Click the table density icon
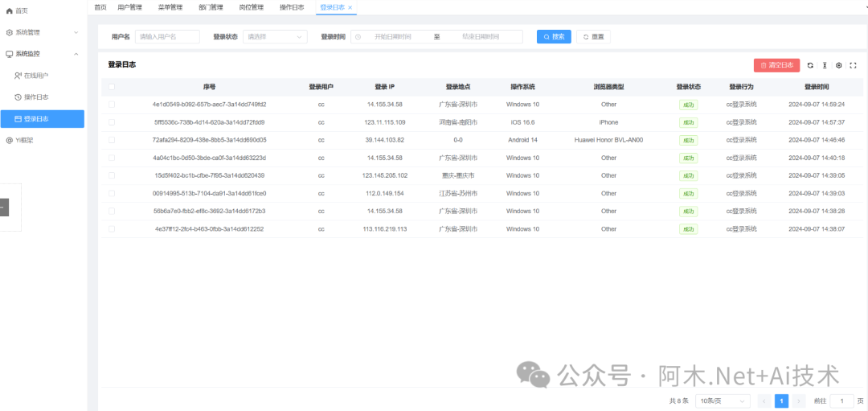Image resolution: width=868 pixels, height=411 pixels. pyautogui.click(x=825, y=65)
